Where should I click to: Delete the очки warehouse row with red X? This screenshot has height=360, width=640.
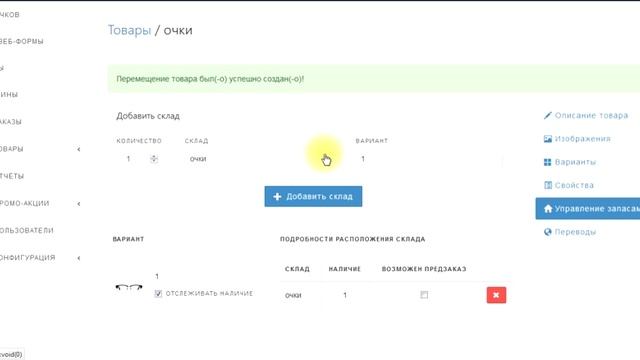pyautogui.click(x=496, y=295)
